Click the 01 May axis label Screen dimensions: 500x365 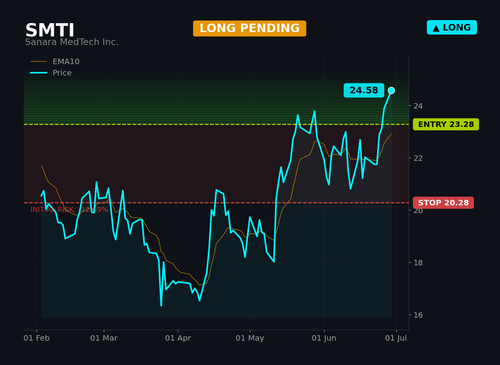pos(250,338)
